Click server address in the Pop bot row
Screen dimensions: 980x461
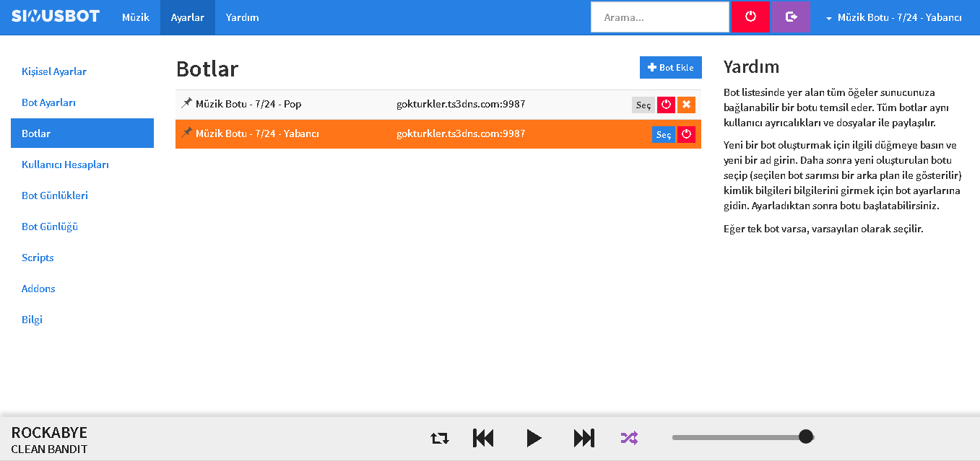click(x=461, y=104)
